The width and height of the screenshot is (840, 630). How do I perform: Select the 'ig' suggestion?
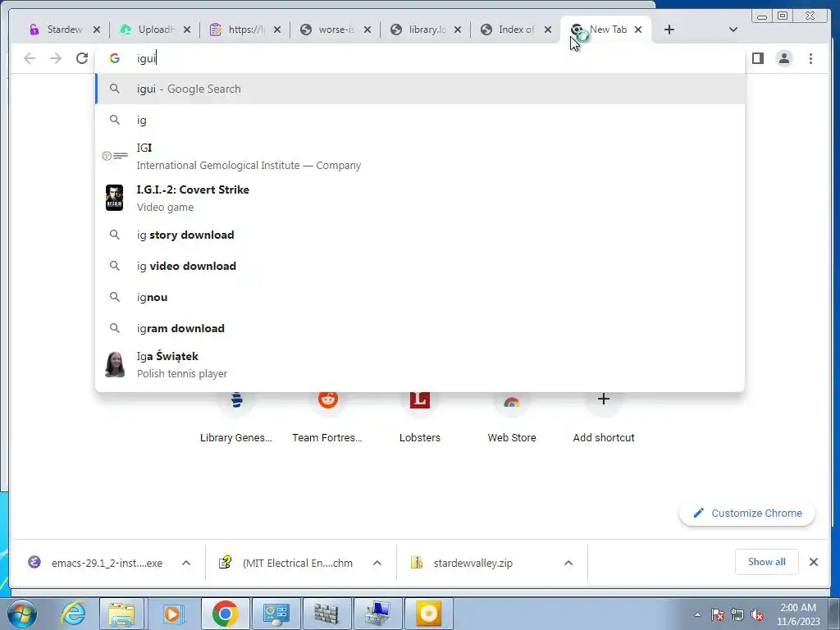420,120
